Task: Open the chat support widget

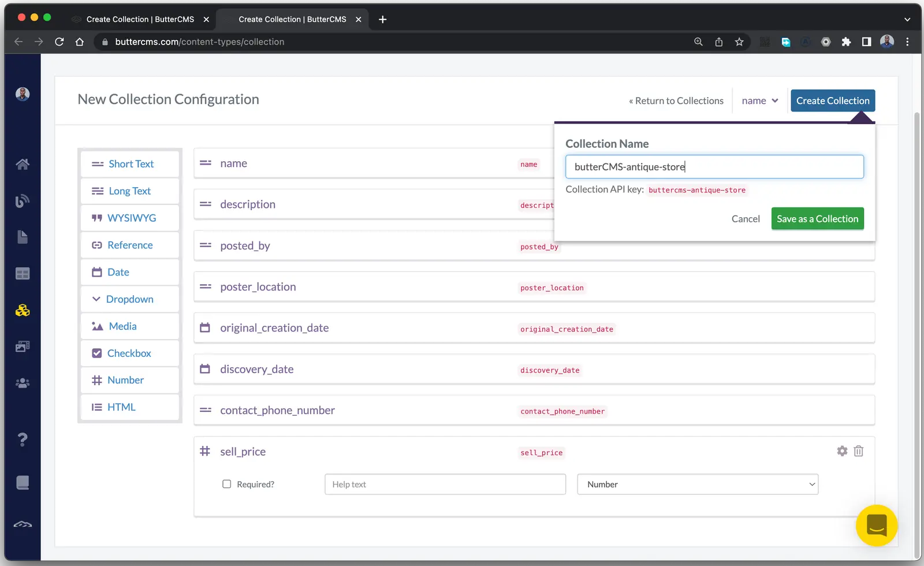Action: [x=877, y=526]
